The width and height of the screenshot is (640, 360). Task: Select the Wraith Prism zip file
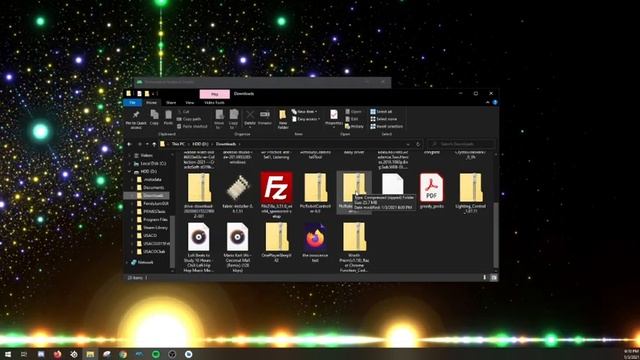pyautogui.click(x=354, y=247)
